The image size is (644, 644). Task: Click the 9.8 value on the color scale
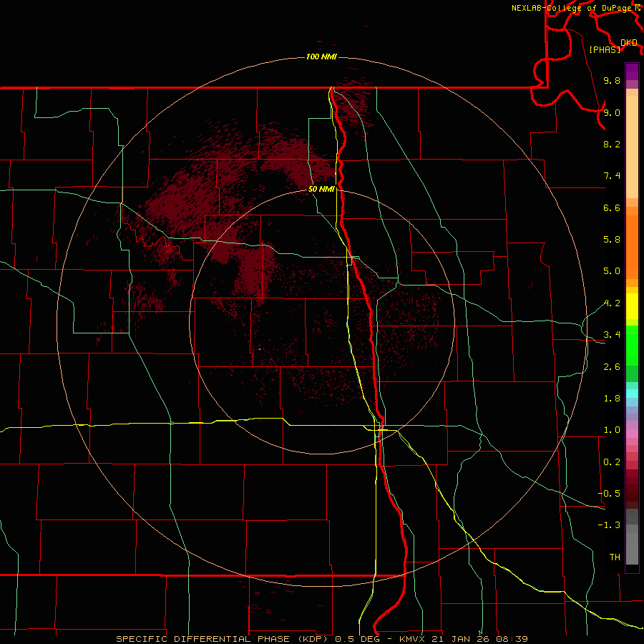[612, 80]
